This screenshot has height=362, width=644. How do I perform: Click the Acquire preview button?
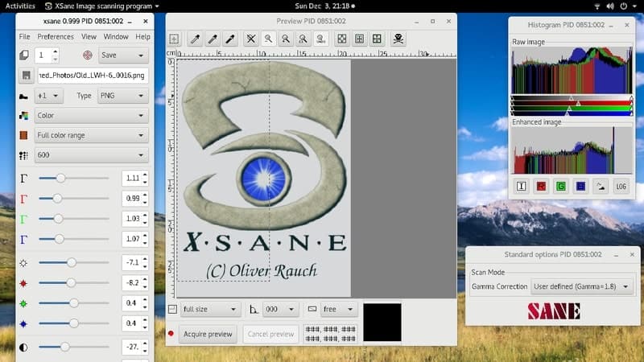[208, 334]
